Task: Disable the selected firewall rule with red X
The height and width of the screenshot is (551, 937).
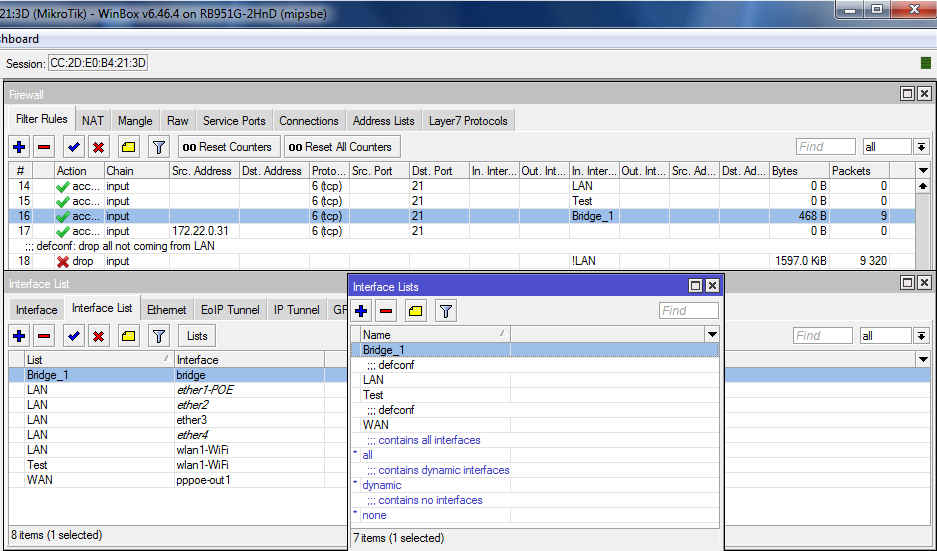Action: pos(99,146)
